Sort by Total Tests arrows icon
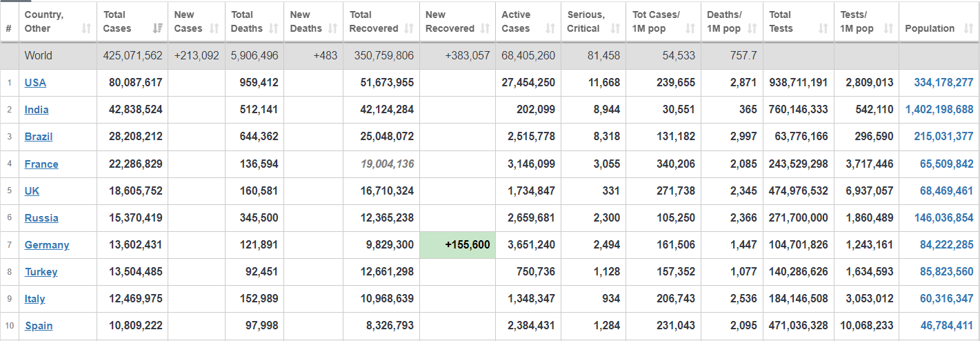 click(823, 28)
